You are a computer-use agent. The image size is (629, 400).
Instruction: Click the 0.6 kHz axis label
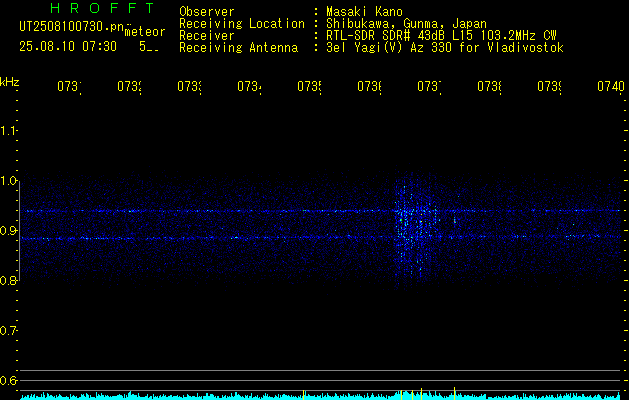(8, 380)
